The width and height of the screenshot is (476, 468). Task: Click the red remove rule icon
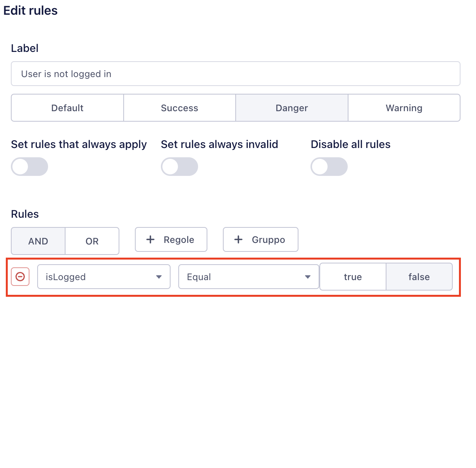20,277
